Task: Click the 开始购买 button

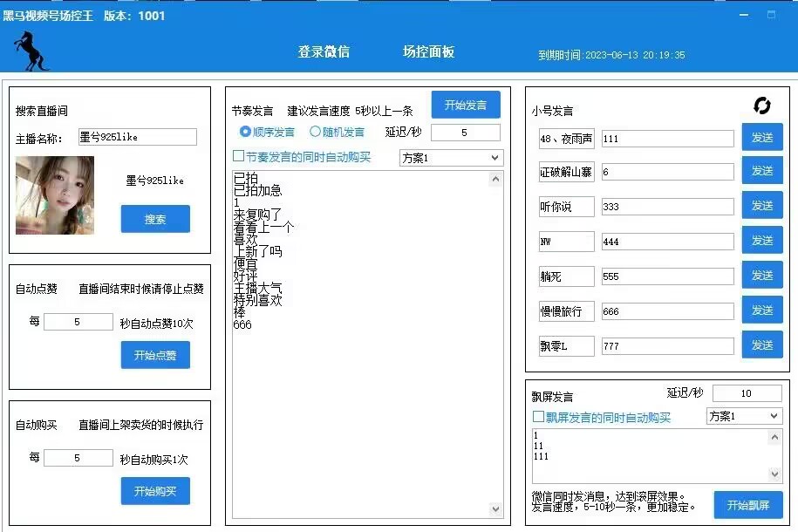Action: tap(155, 491)
